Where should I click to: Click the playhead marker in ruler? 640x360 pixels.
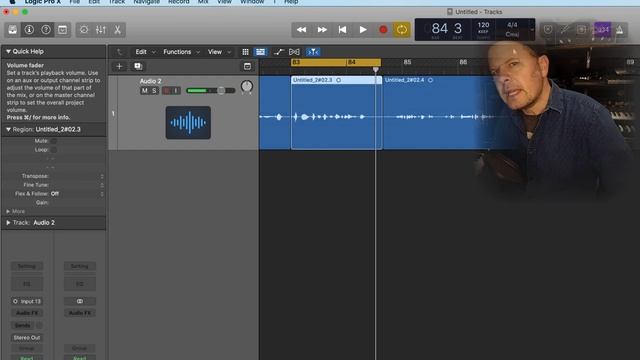click(376, 69)
